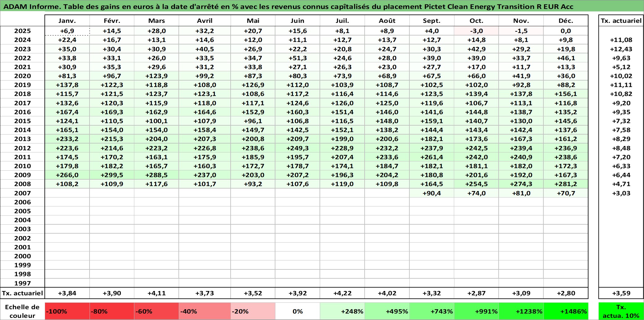Screen dimensions: 644x320
Task: Select the -40% color scale swatch
Action: click(205, 311)
